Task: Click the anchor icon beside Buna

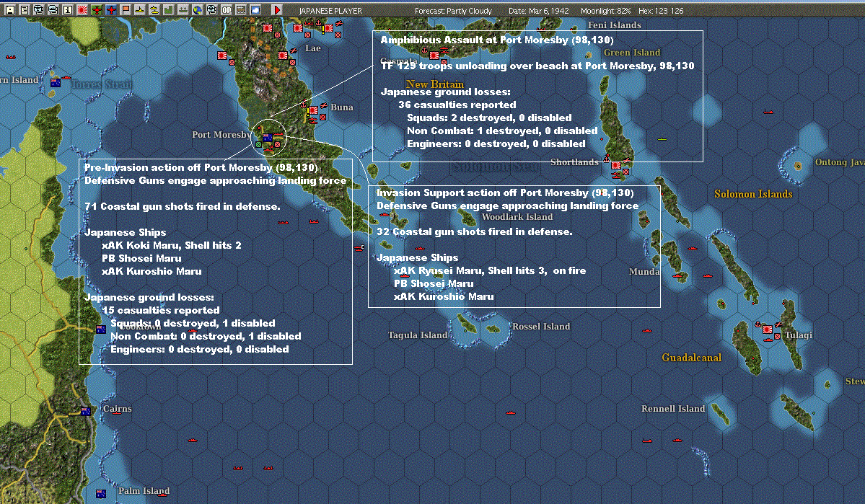Action: 304,103
